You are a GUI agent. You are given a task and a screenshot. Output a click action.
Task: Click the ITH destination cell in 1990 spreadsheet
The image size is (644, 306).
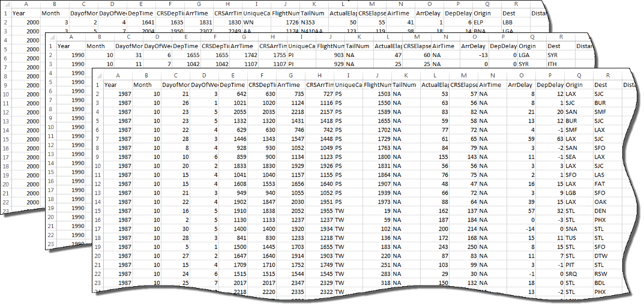(x=561, y=64)
